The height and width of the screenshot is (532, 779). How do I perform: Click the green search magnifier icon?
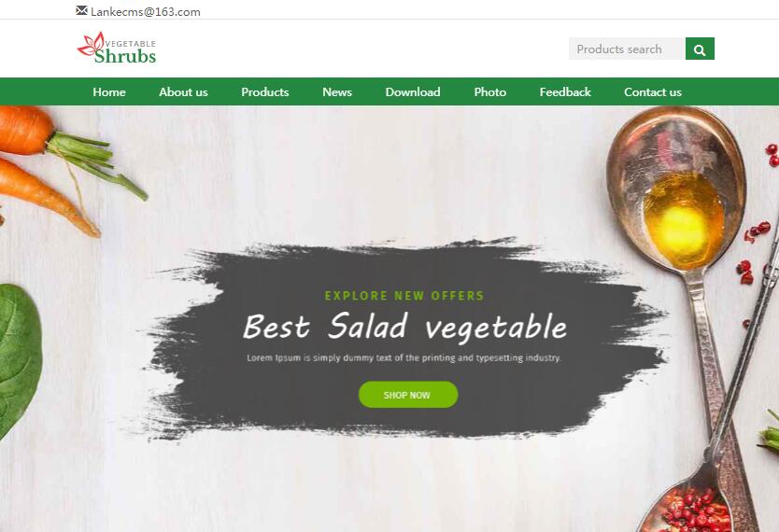pyautogui.click(x=700, y=49)
